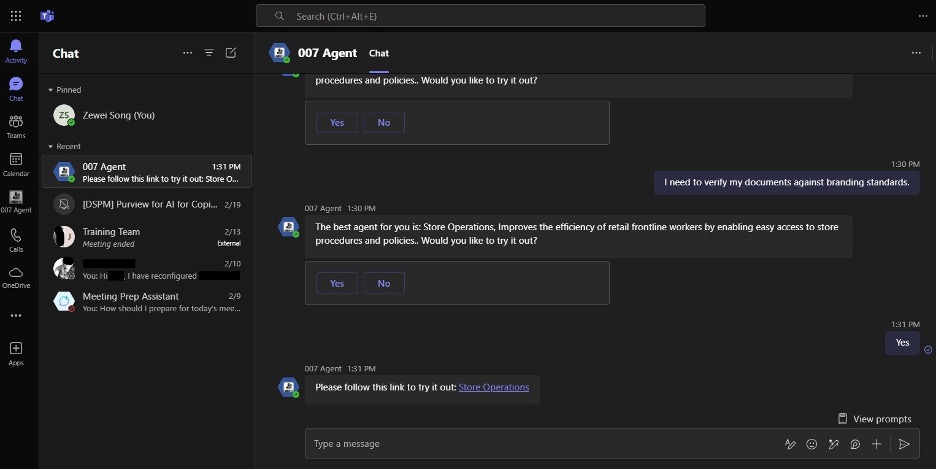Open the Apps store icon

(16, 354)
